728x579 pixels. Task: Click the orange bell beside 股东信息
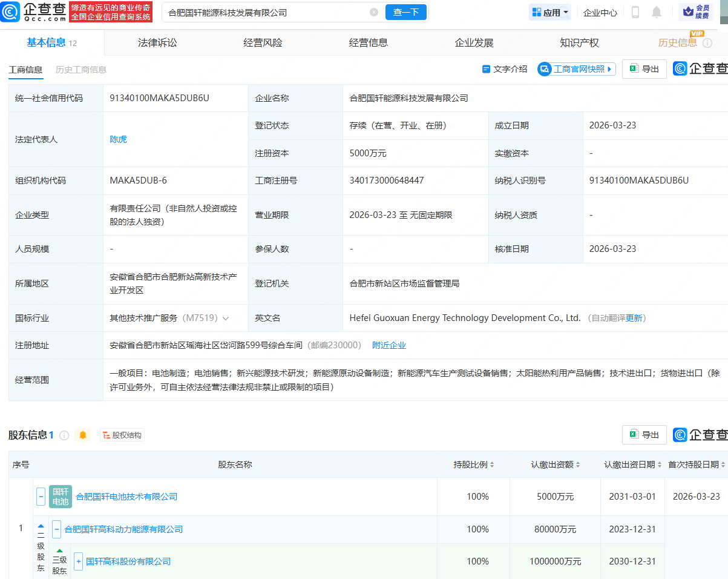(x=83, y=435)
